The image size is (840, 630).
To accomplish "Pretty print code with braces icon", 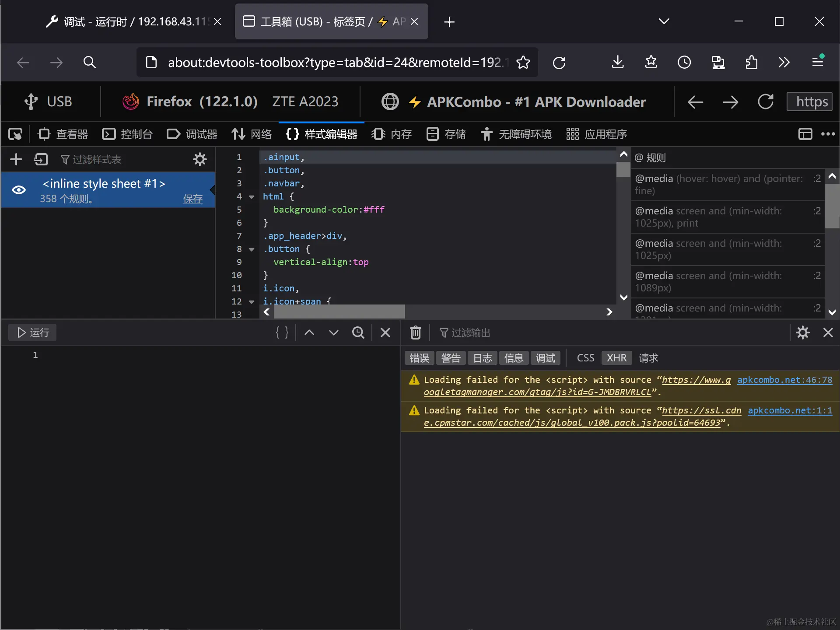I will click(x=282, y=333).
